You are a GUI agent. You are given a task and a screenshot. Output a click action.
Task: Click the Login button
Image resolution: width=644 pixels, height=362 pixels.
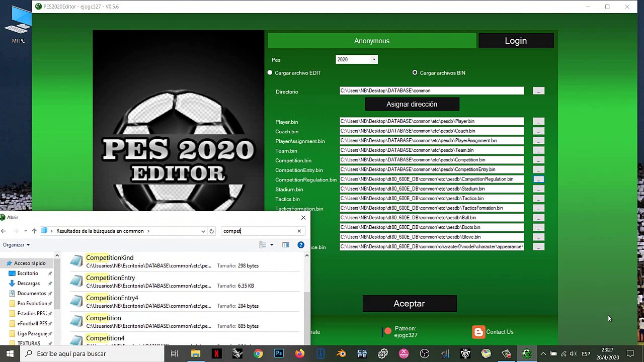click(516, 41)
